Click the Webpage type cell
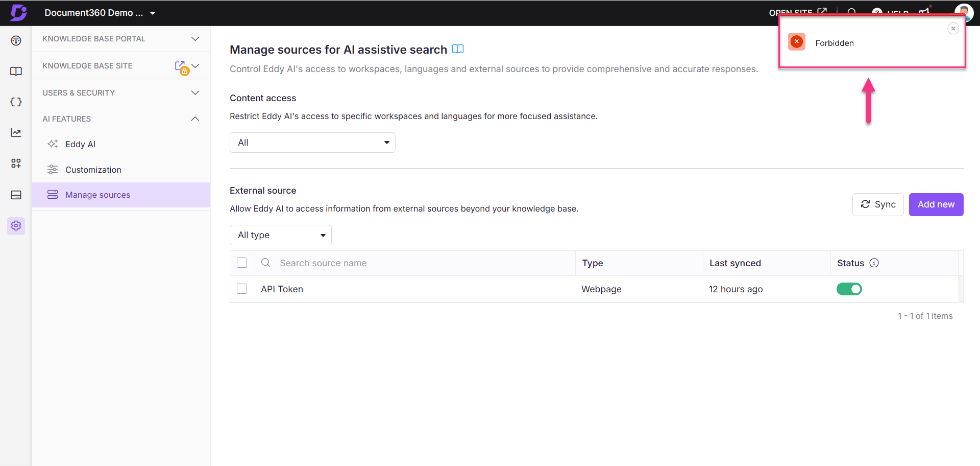 pyautogui.click(x=601, y=289)
